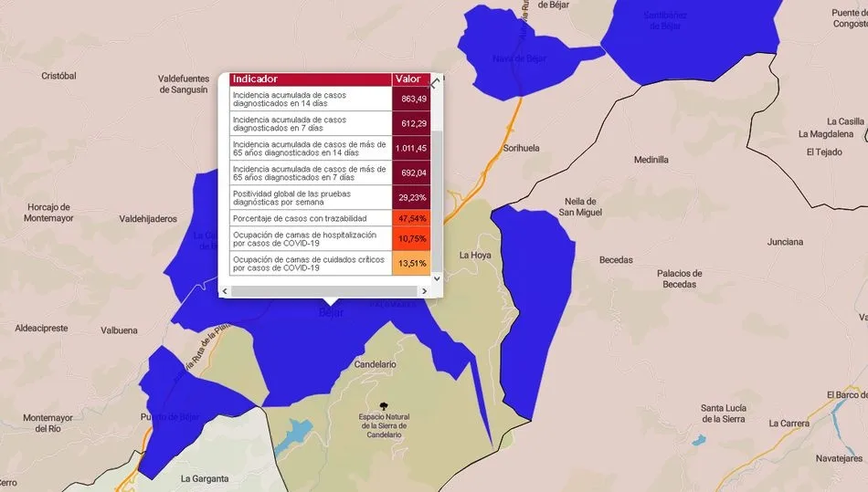Click the popup's scroll down arrow
The height and width of the screenshot is (492, 868).
click(x=437, y=278)
